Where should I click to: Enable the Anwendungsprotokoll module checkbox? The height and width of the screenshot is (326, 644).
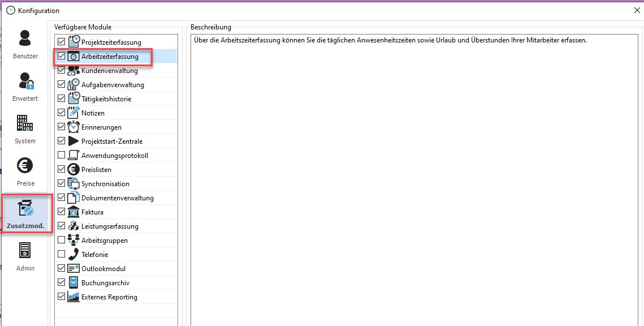click(62, 156)
